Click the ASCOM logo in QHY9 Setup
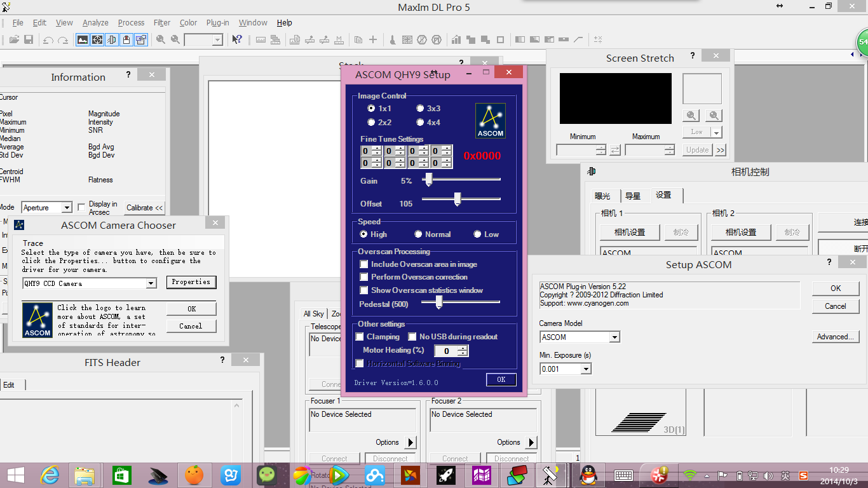Image resolution: width=868 pixels, height=488 pixels. click(491, 121)
